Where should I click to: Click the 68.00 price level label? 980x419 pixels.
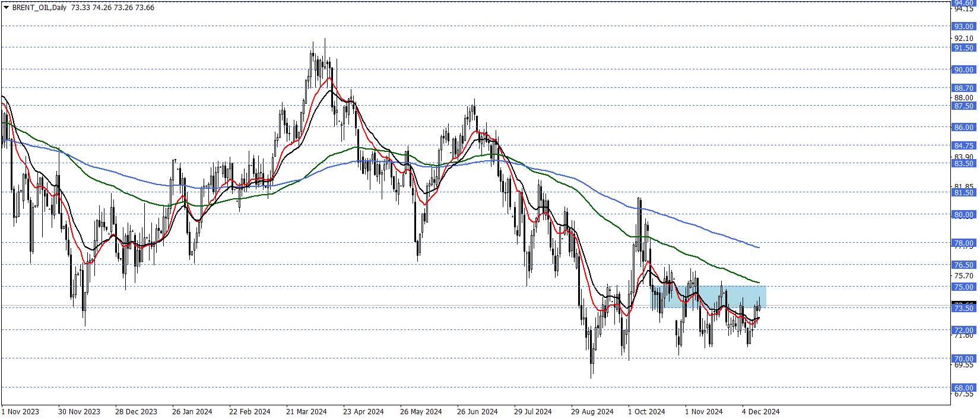coord(963,388)
